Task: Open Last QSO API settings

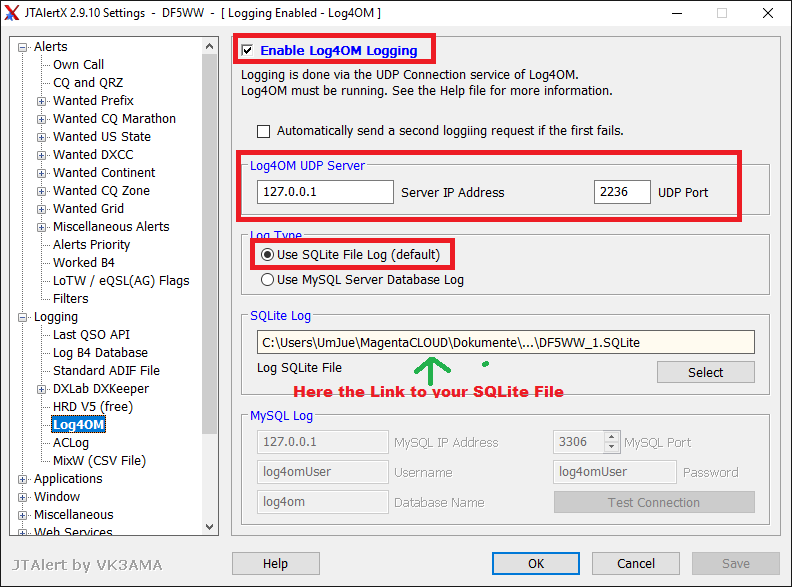Action: click(x=91, y=335)
